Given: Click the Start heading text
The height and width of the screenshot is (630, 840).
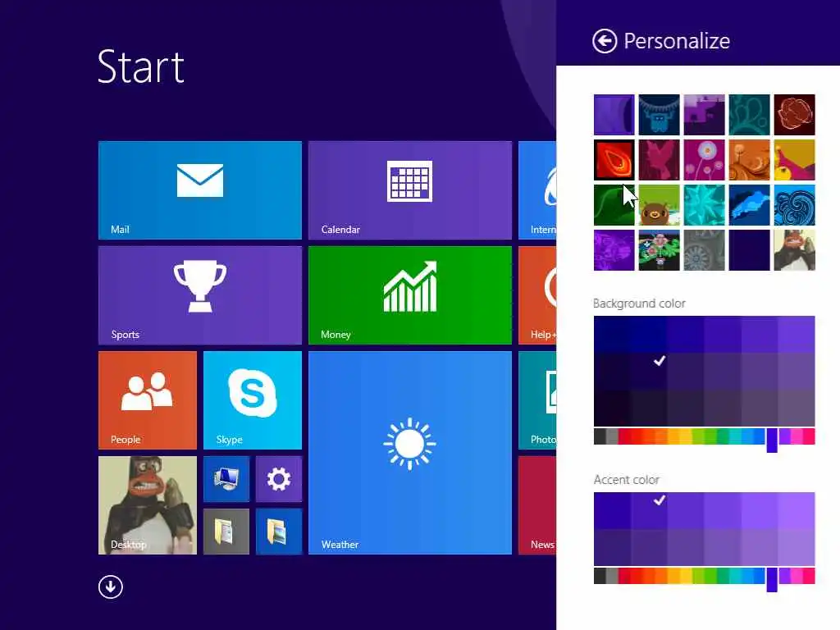Looking at the screenshot, I should [x=141, y=66].
